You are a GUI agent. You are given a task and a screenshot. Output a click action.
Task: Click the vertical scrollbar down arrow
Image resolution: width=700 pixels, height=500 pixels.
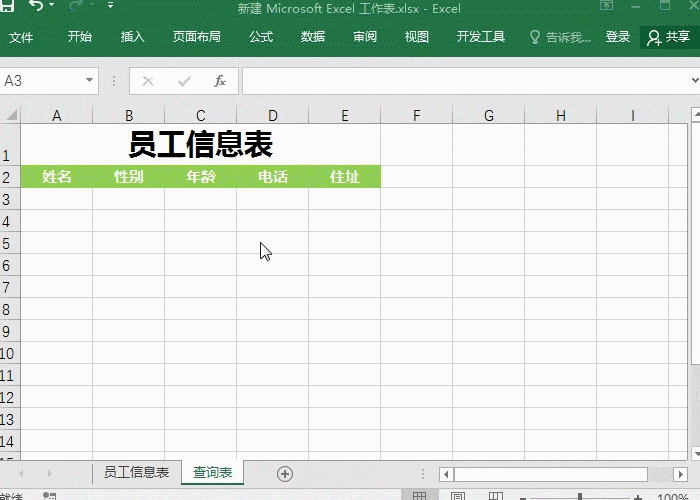(696, 453)
